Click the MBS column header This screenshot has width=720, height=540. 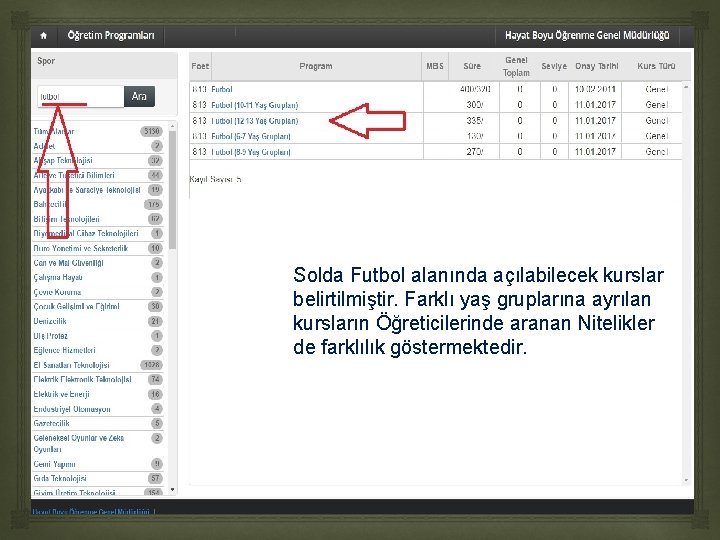(x=435, y=66)
